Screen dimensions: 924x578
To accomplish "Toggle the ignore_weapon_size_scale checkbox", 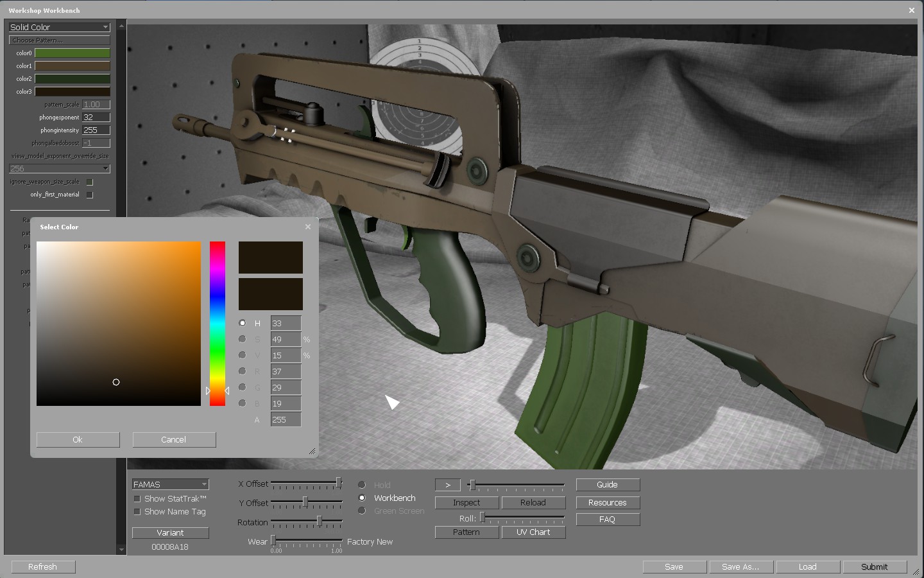I will (x=90, y=182).
